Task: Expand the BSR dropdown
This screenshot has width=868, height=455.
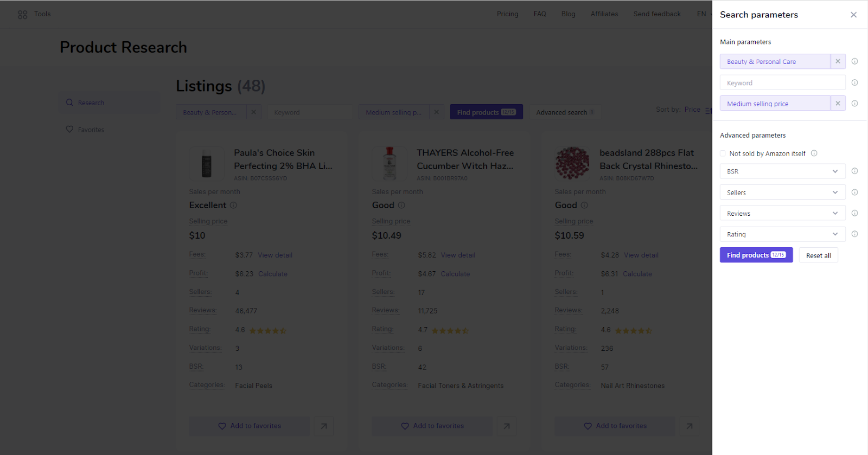Action: click(782, 171)
